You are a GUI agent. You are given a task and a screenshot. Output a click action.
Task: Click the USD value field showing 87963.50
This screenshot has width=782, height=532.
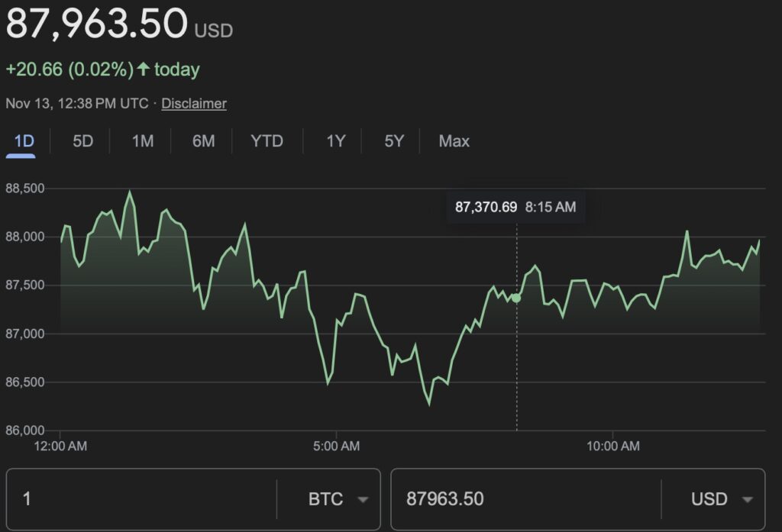pyautogui.click(x=527, y=499)
